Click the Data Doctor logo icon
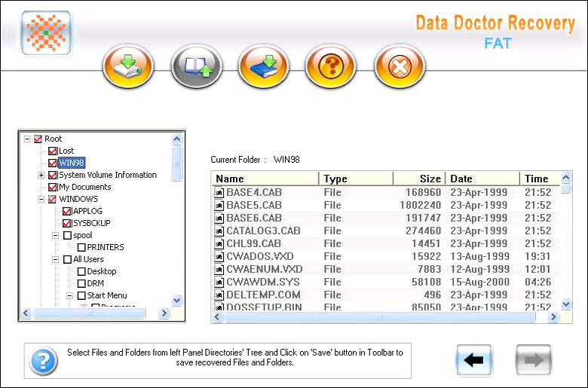 pyautogui.click(x=46, y=33)
